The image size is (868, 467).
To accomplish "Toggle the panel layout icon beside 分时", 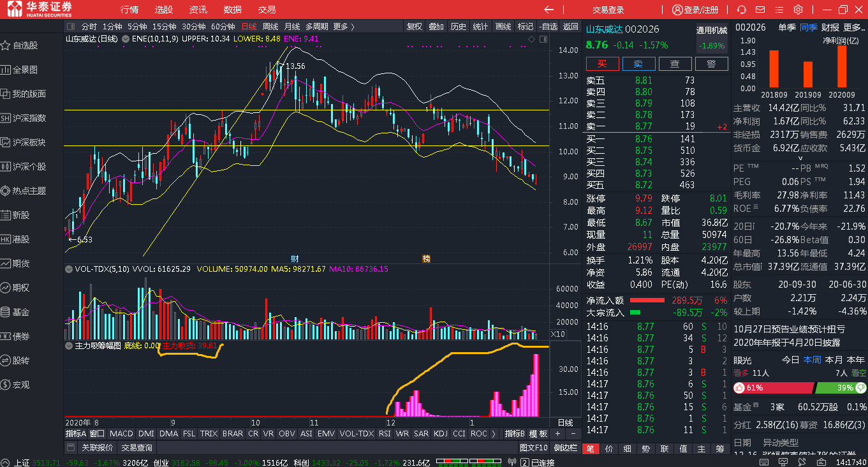I will tap(71, 26).
